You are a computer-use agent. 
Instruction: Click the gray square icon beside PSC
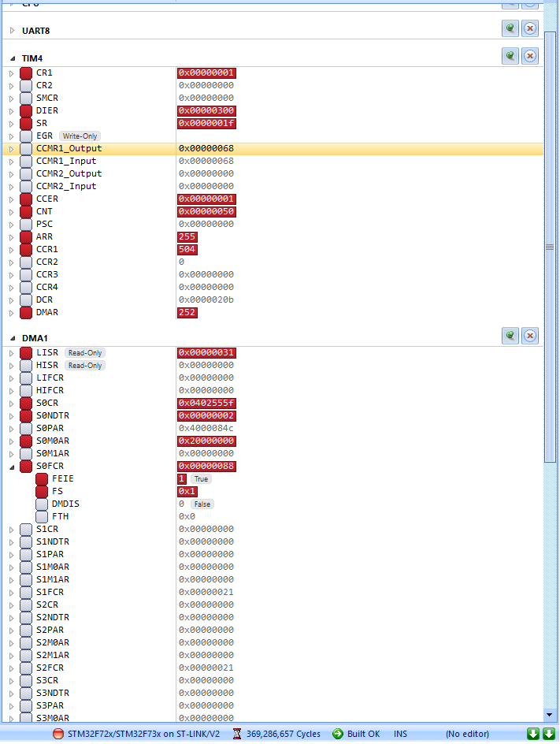click(26, 225)
